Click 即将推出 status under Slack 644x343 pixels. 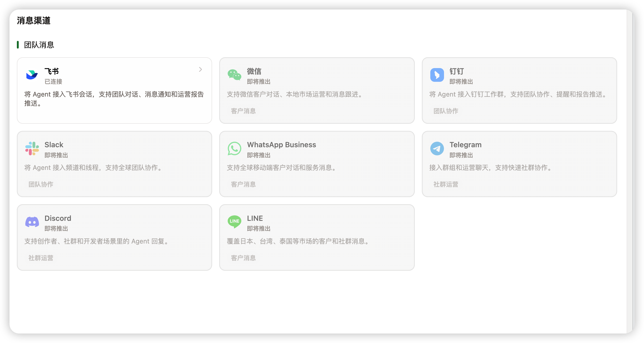pyautogui.click(x=56, y=155)
